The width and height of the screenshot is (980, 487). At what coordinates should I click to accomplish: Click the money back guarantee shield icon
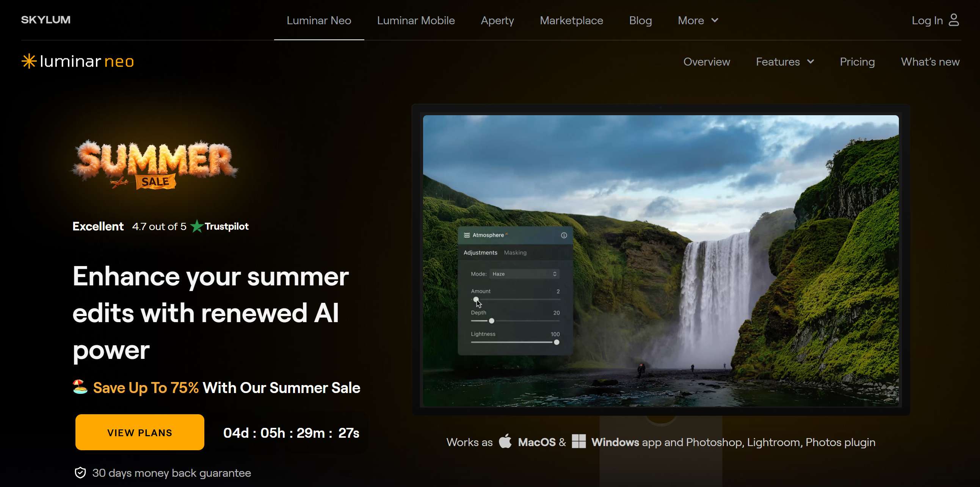80,473
